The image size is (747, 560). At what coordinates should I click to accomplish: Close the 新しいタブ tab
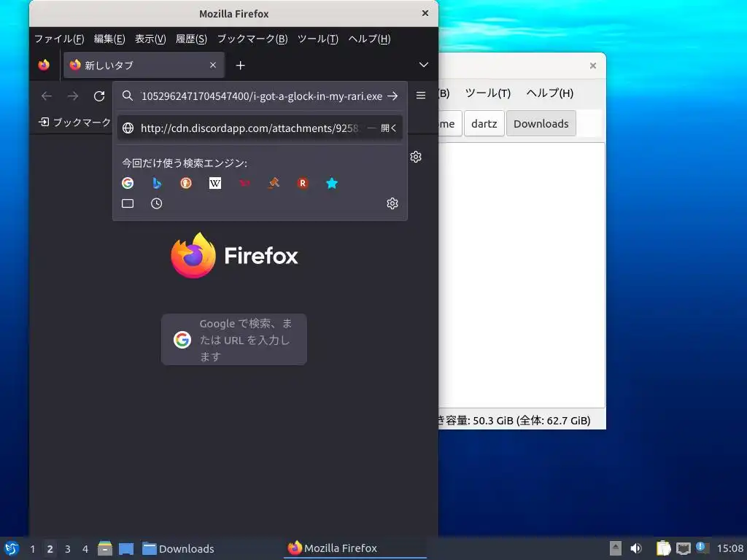coord(213,65)
